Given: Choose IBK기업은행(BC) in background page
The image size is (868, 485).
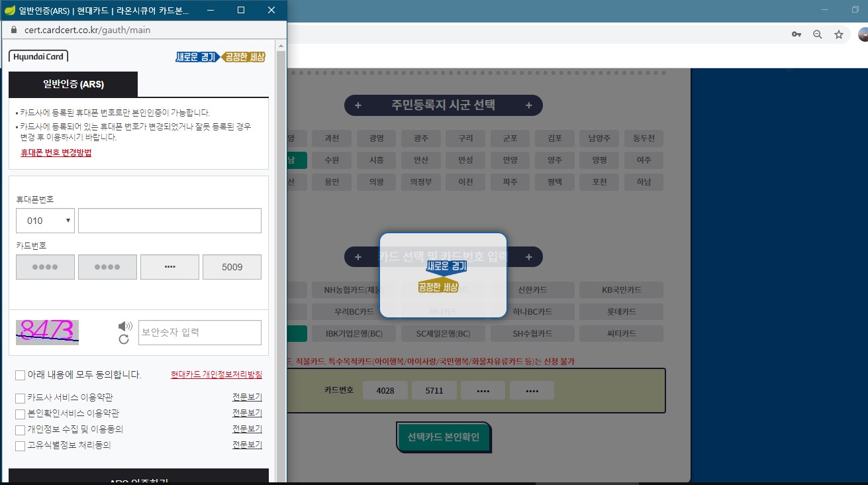Looking at the screenshot, I should (354, 334).
